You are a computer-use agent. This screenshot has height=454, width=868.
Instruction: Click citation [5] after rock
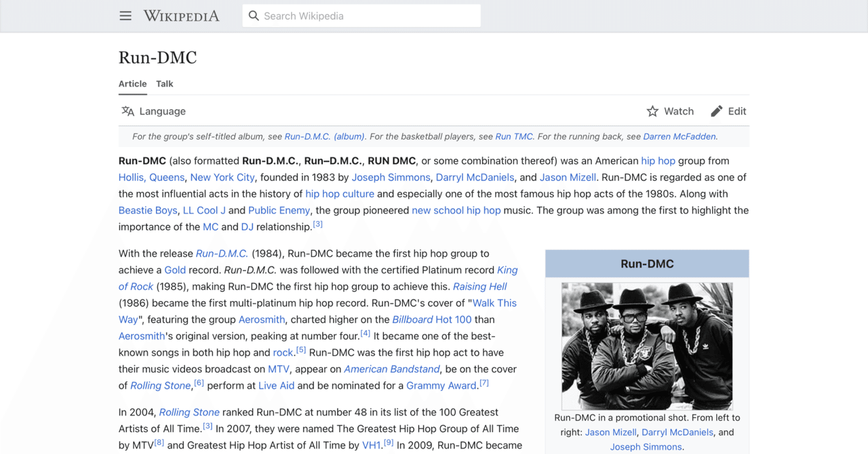pyautogui.click(x=301, y=350)
